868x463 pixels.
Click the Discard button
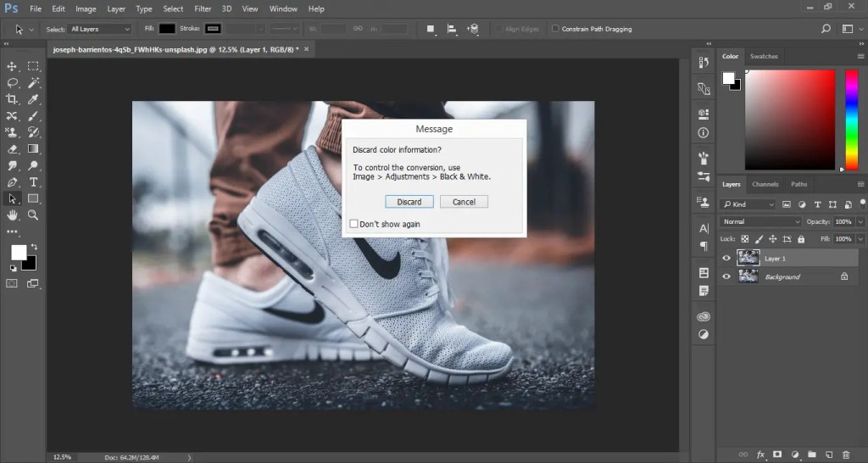coord(409,202)
